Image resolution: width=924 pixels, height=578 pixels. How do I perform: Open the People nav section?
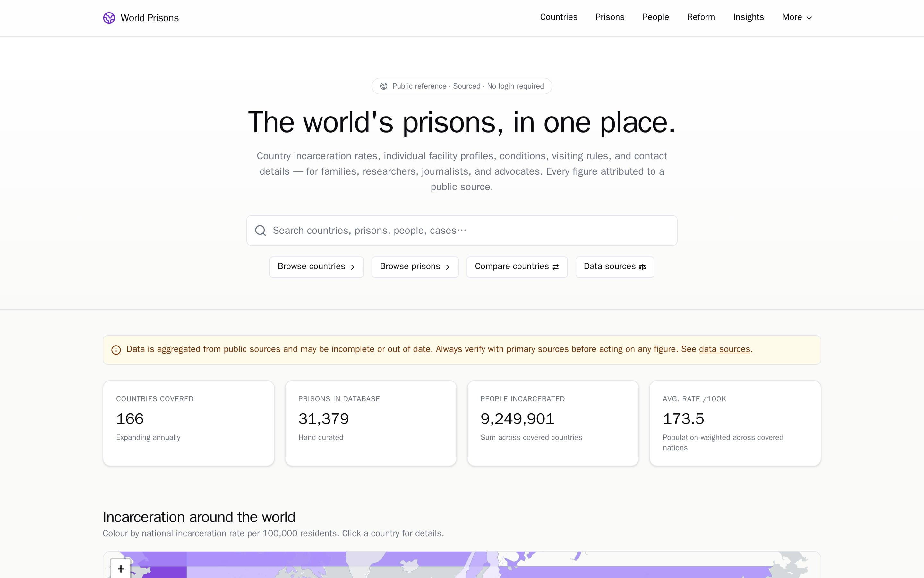point(655,17)
